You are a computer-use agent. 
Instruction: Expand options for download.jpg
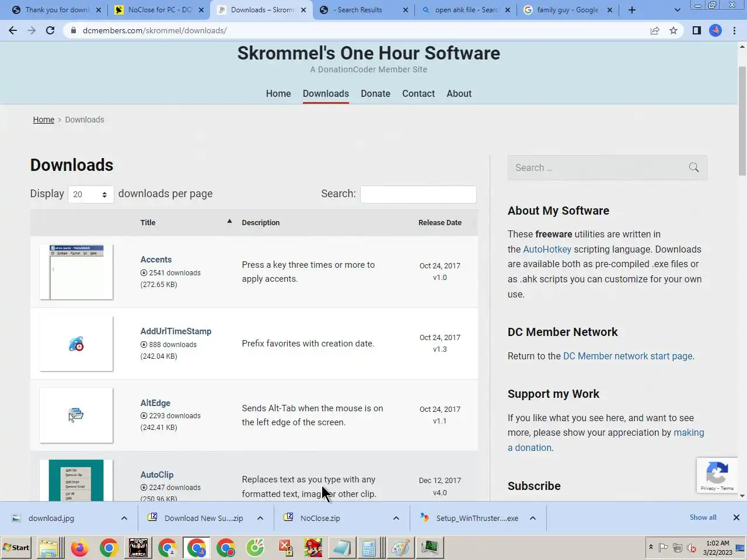pyautogui.click(x=124, y=518)
